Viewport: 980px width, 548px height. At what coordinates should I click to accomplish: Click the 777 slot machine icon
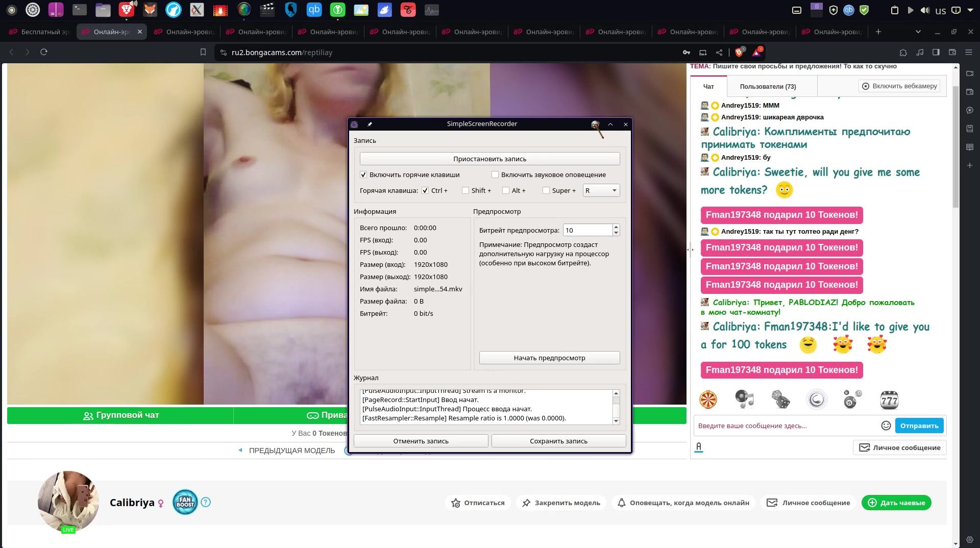click(889, 400)
